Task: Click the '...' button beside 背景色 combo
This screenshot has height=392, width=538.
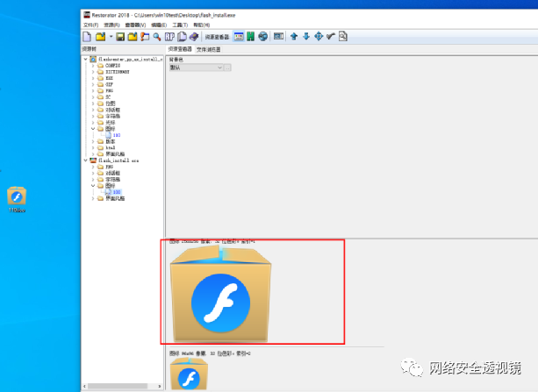Action: click(227, 68)
